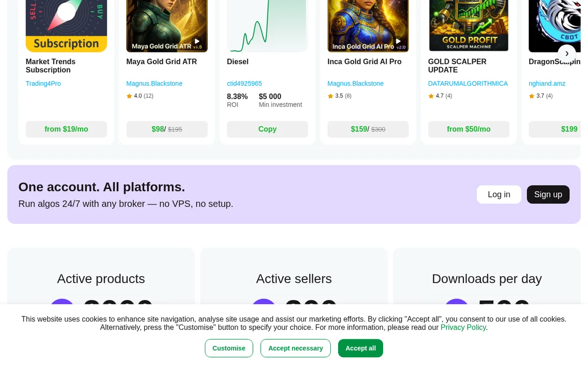
Task: Click the Active products stat heading
Action: [x=101, y=279]
